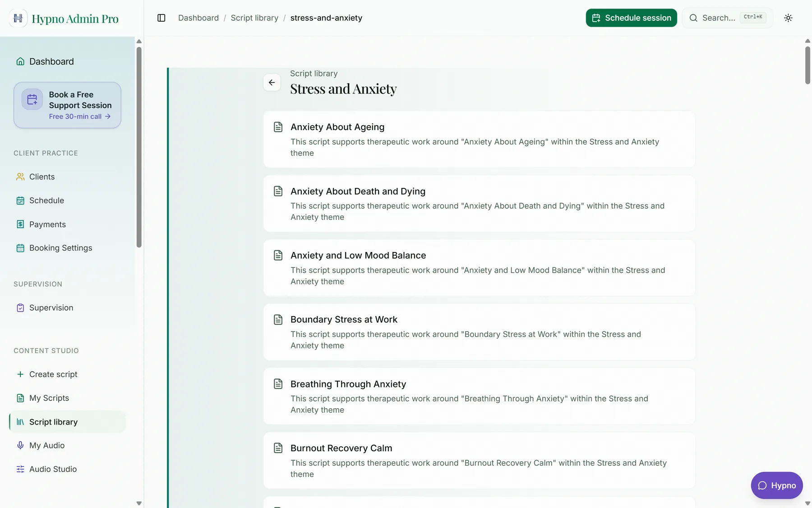This screenshot has width=812, height=508.
Task: Click the My Scripts document icon
Action: tap(20, 398)
